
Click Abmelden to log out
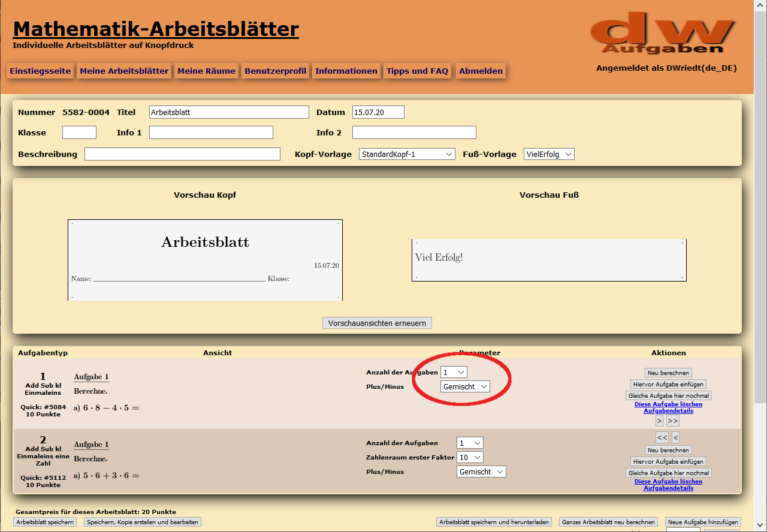pyautogui.click(x=481, y=71)
